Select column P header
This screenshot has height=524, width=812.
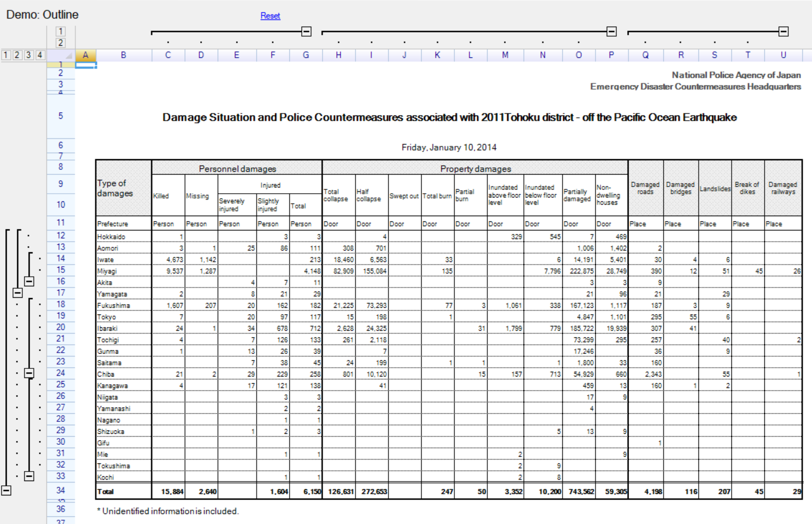611,55
